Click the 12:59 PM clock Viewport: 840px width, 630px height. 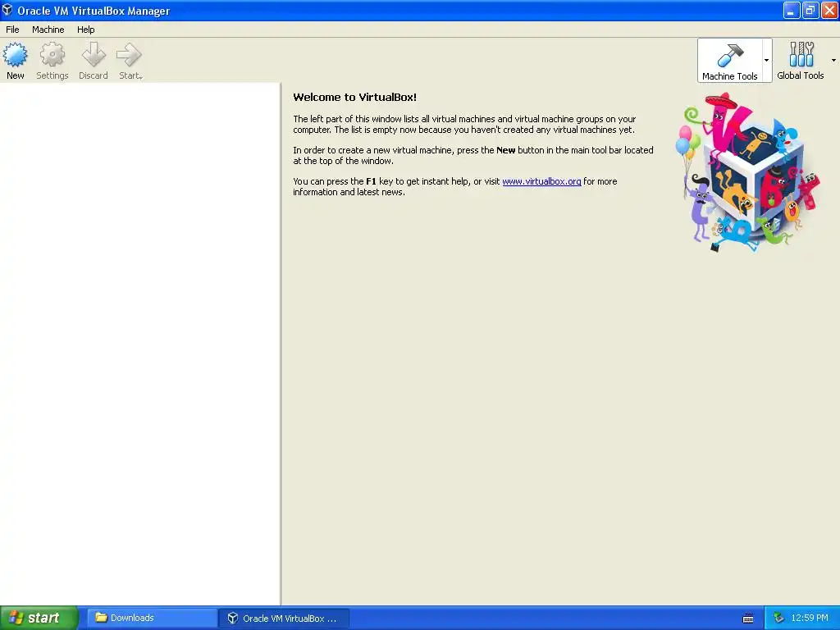click(x=810, y=618)
